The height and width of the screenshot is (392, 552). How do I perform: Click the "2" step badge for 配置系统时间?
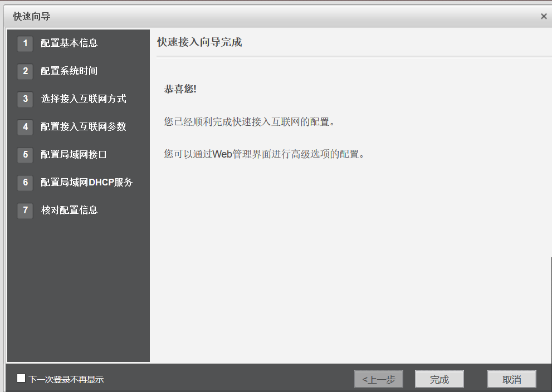[x=25, y=71]
